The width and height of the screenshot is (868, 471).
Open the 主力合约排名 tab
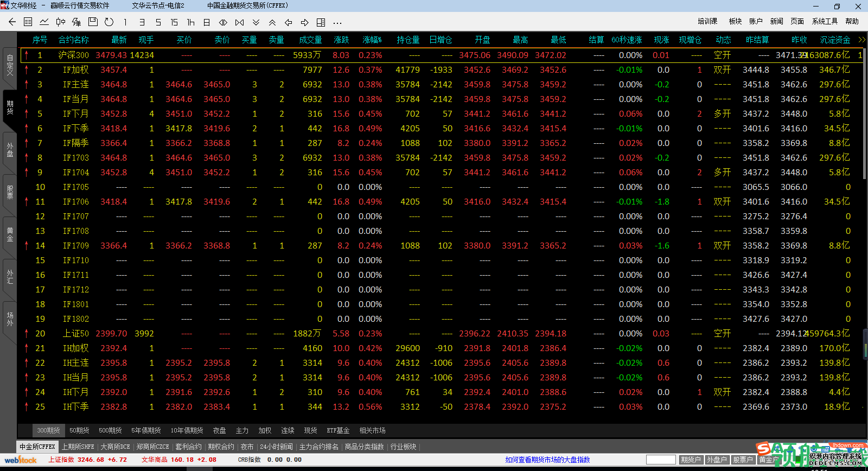click(x=319, y=447)
